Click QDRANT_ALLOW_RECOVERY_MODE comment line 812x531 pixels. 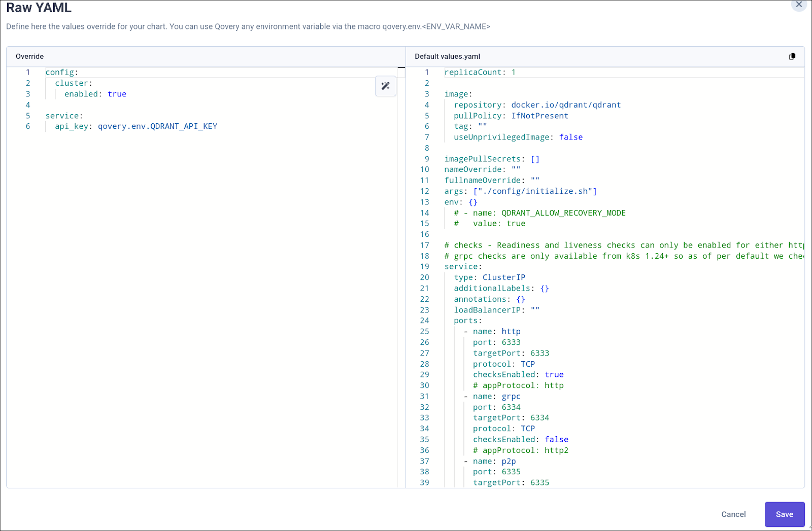coord(540,213)
